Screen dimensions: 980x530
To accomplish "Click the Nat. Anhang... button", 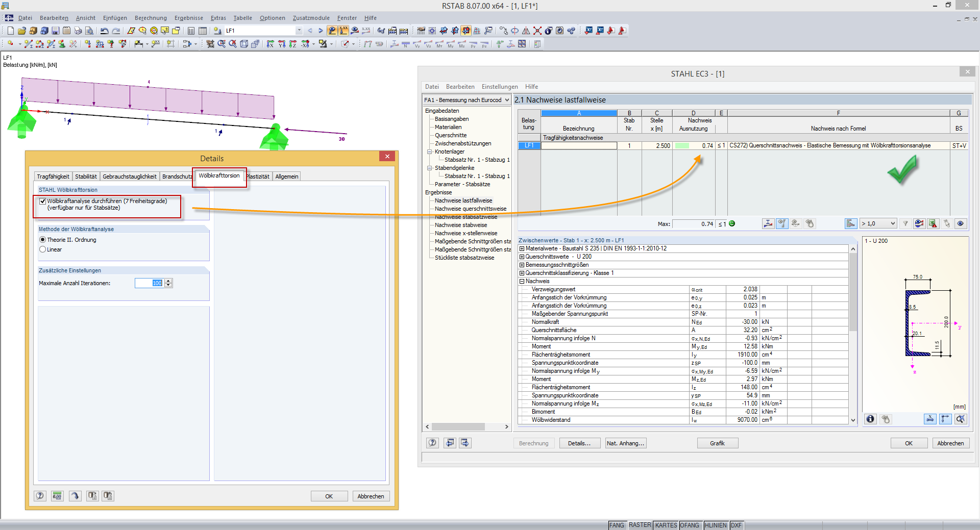I will click(x=625, y=443).
